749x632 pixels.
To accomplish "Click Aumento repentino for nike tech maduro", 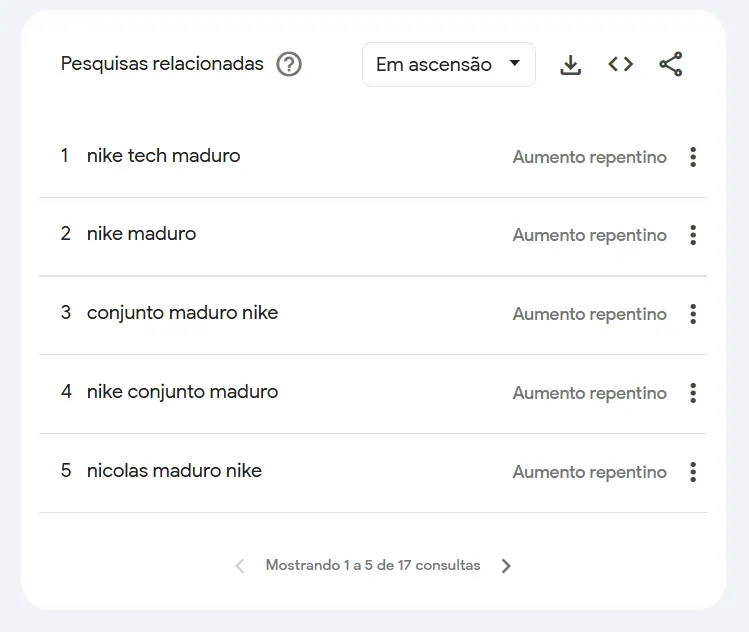I will coord(589,157).
